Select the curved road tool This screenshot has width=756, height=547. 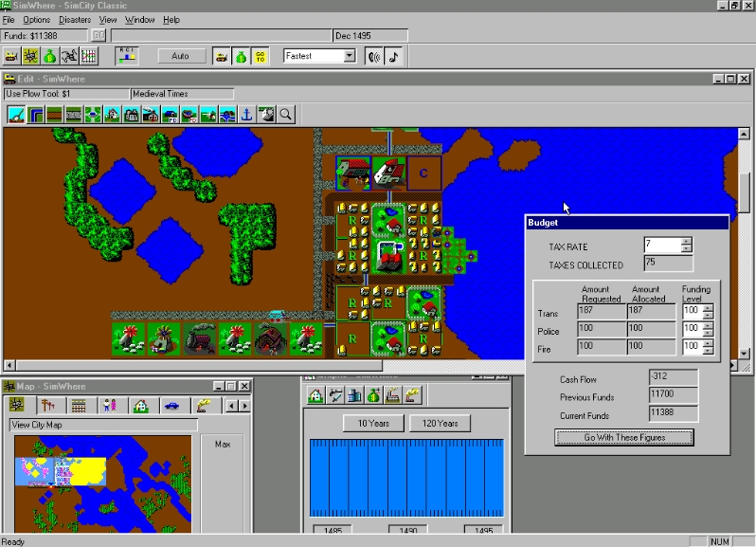pyautogui.click(x=35, y=115)
